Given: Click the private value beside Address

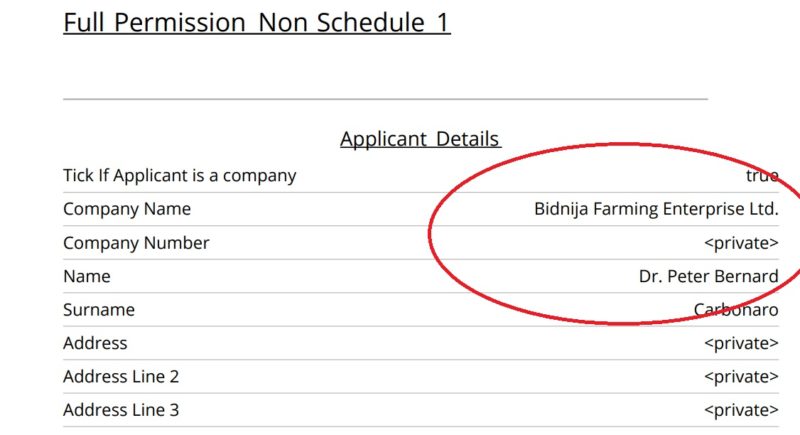Looking at the screenshot, I should pos(741,343).
